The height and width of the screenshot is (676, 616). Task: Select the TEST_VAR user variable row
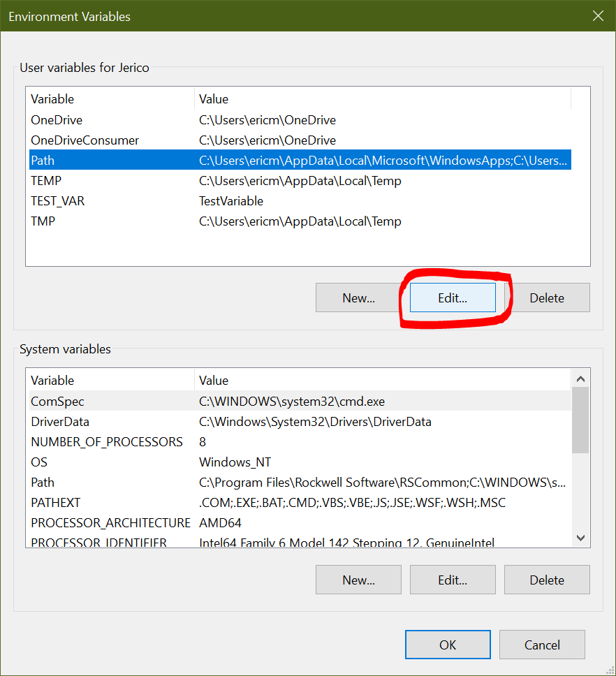[58, 201]
